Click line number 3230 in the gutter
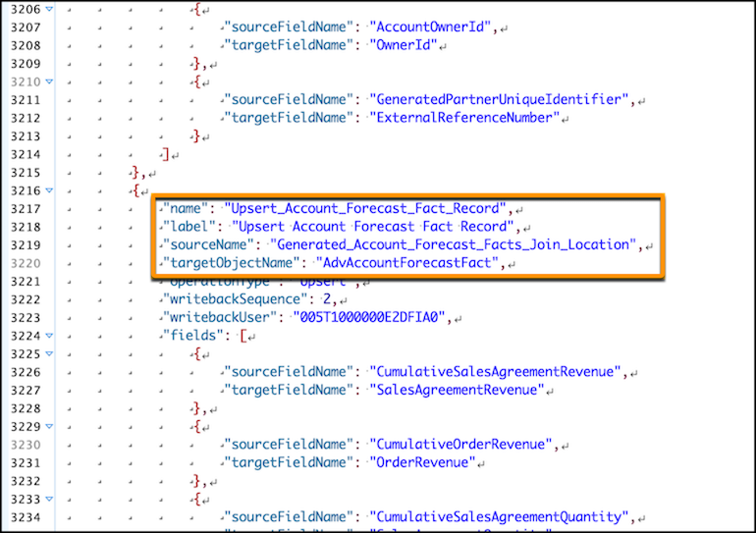The image size is (756, 533). pos(26,445)
